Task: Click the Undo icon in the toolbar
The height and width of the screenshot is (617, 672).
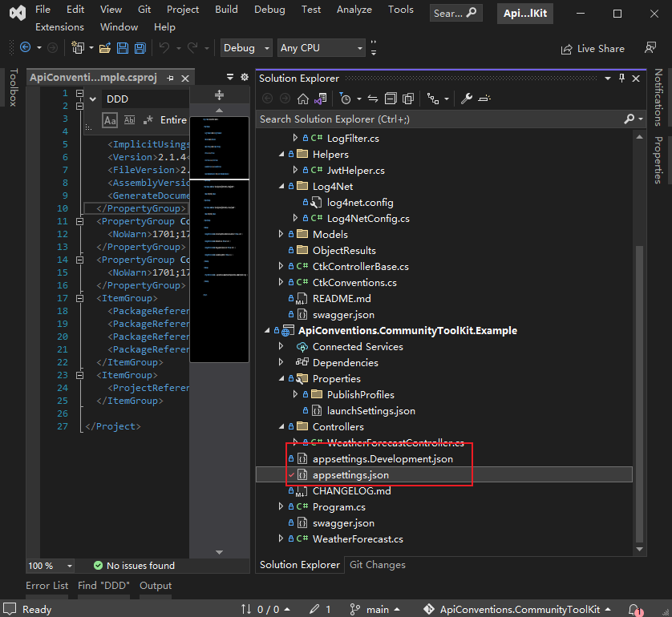Action: (165, 48)
